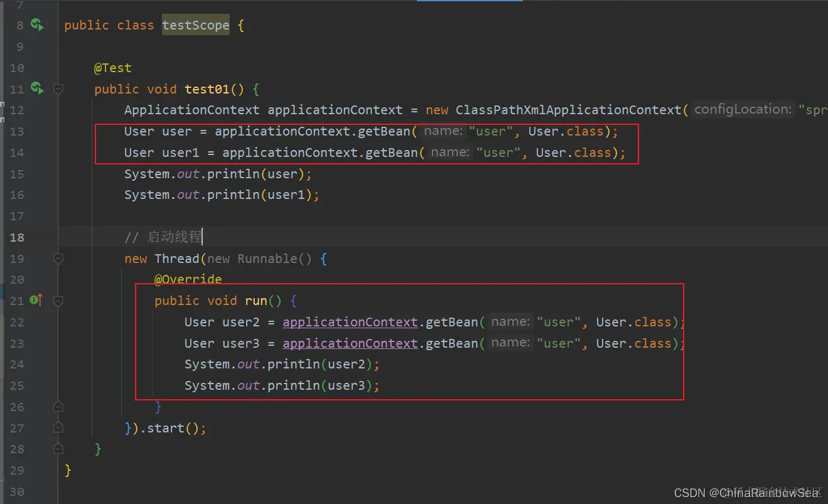Viewport: 828px width, 504px height.
Task: Click the greyed Runnable text
Action: pos(267,259)
